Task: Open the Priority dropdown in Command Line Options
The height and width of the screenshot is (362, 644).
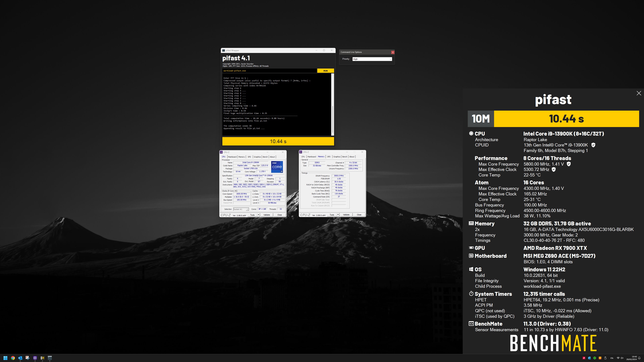Action: click(372, 59)
